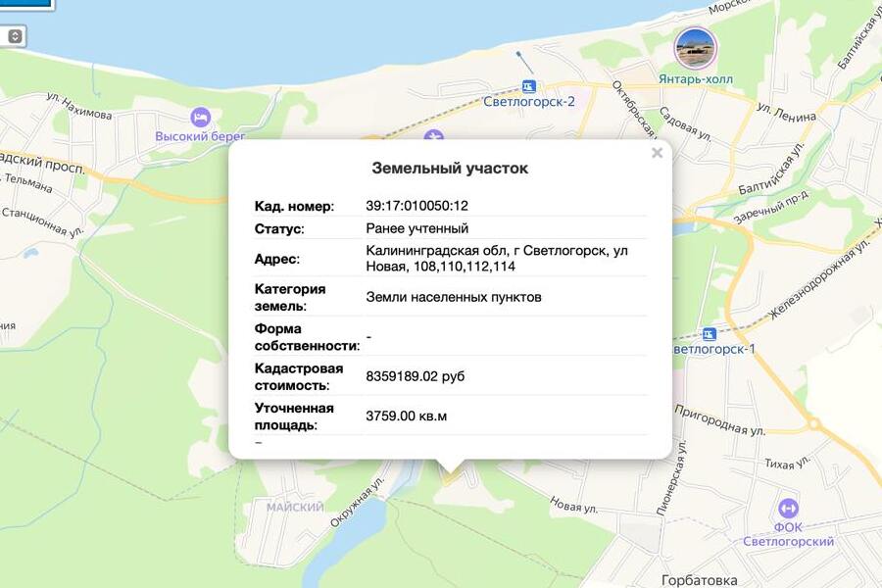Close the Земельный участок info popup
The image size is (882, 588).
point(656,153)
